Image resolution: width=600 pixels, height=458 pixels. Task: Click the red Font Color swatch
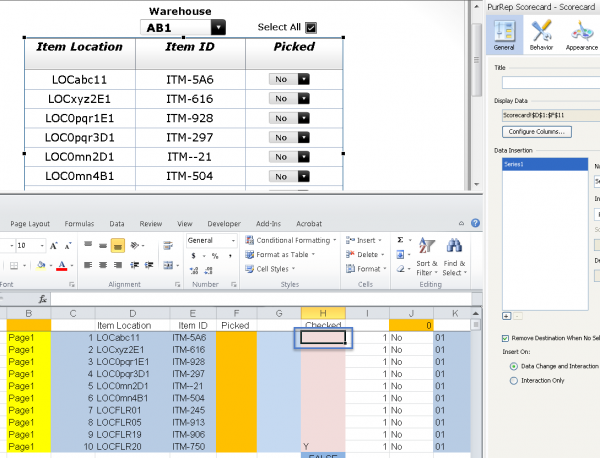pyautogui.click(x=62, y=265)
